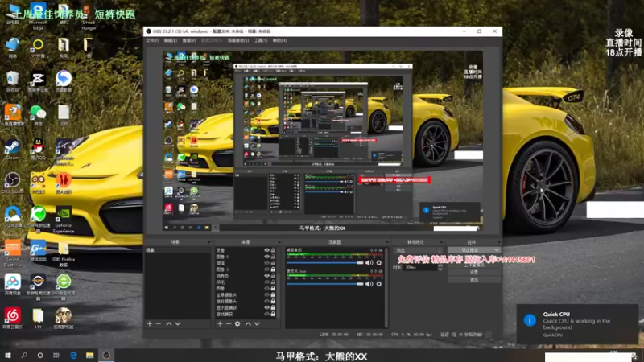
Task: Adjust the transition duration spinner arrows
Action: (x=440, y=267)
